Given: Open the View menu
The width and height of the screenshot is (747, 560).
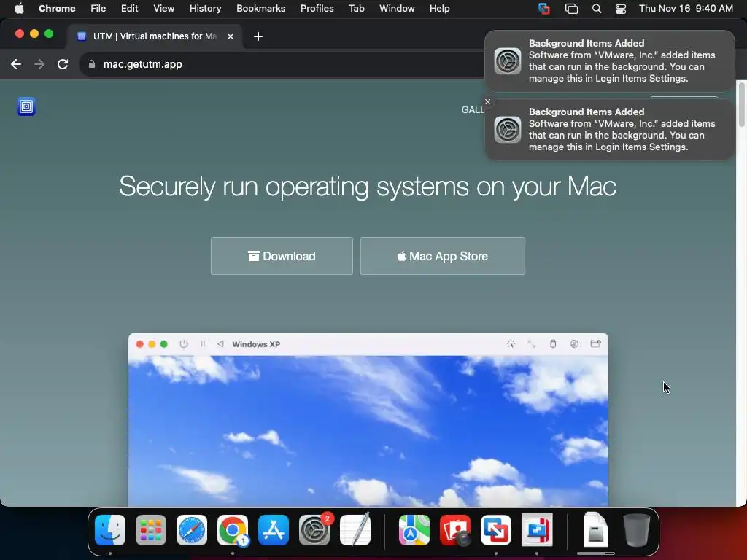Looking at the screenshot, I should pos(164,8).
